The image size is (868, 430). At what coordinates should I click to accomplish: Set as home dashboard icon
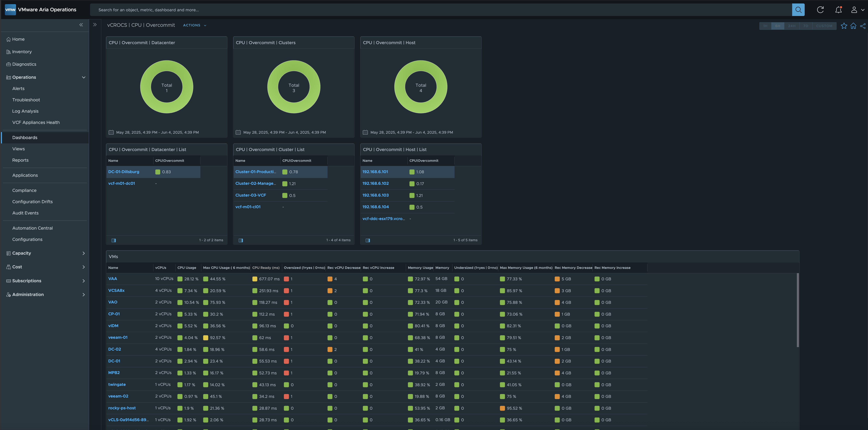pyautogui.click(x=853, y=26)
